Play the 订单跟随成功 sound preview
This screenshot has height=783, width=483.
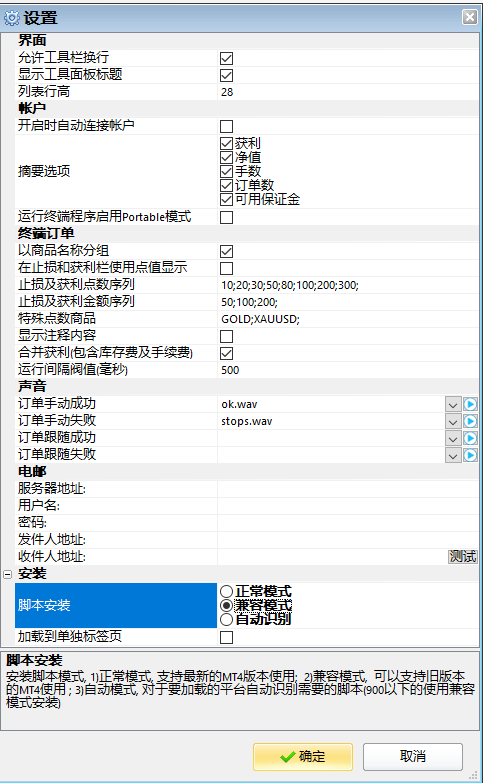coord(470,438)
